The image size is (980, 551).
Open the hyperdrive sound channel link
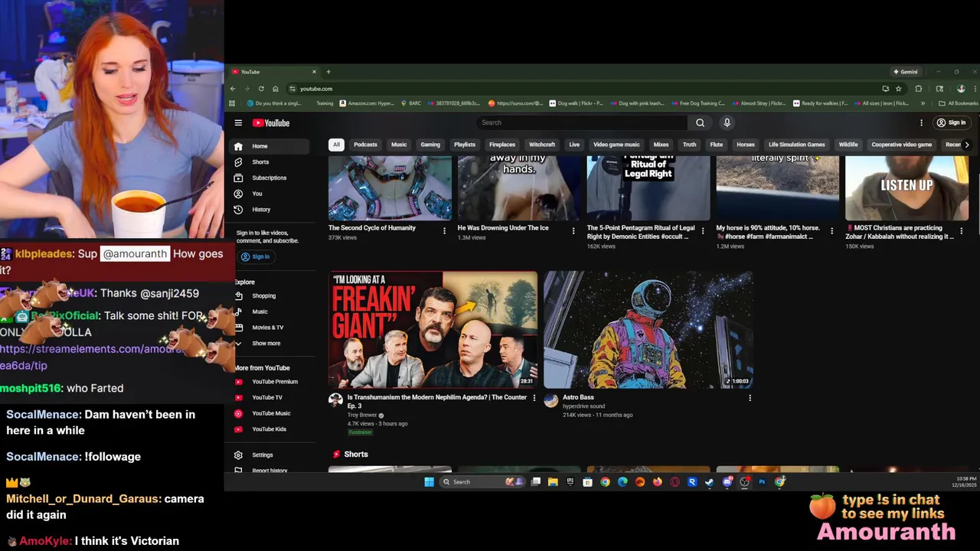click(583, 406)
